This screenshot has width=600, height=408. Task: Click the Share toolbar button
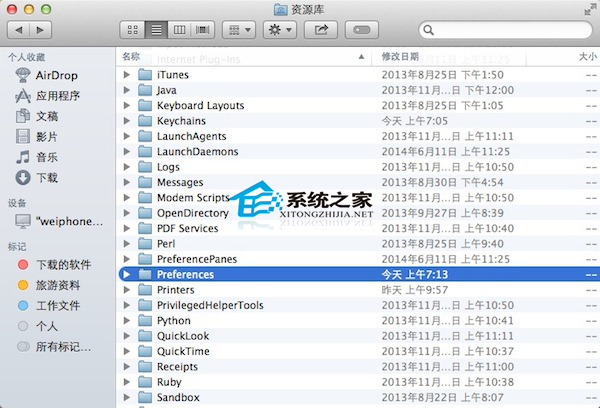[x=321, y=30]
